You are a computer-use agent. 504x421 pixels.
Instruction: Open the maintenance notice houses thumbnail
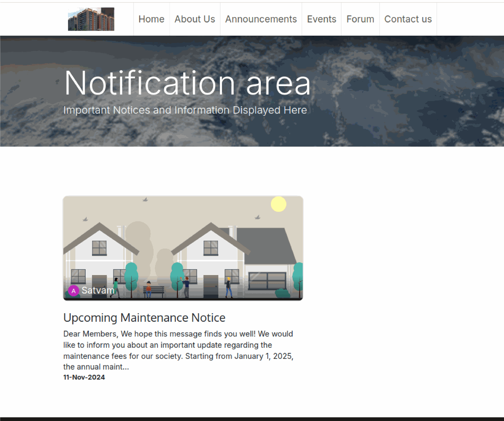[x=183, y=248]
